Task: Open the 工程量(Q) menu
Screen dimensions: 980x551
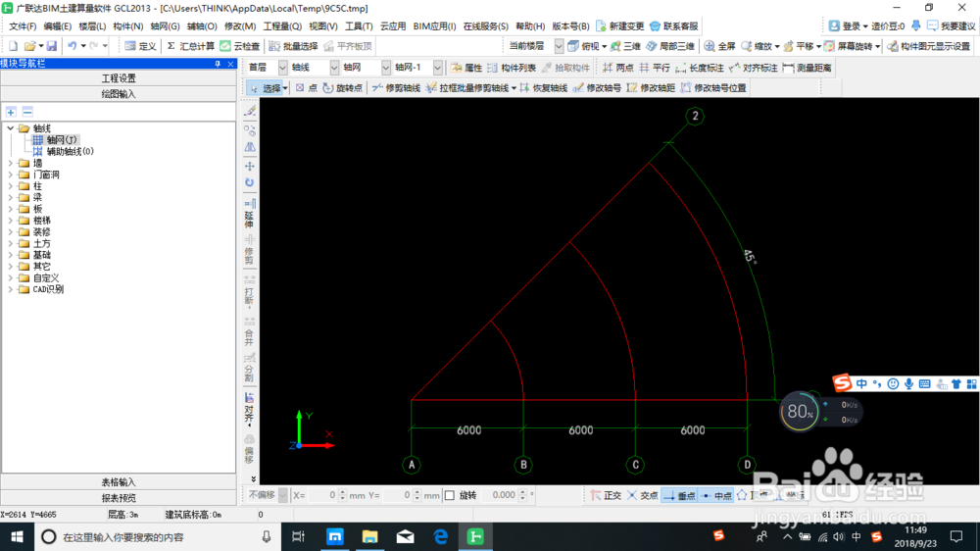Action: 282,26
